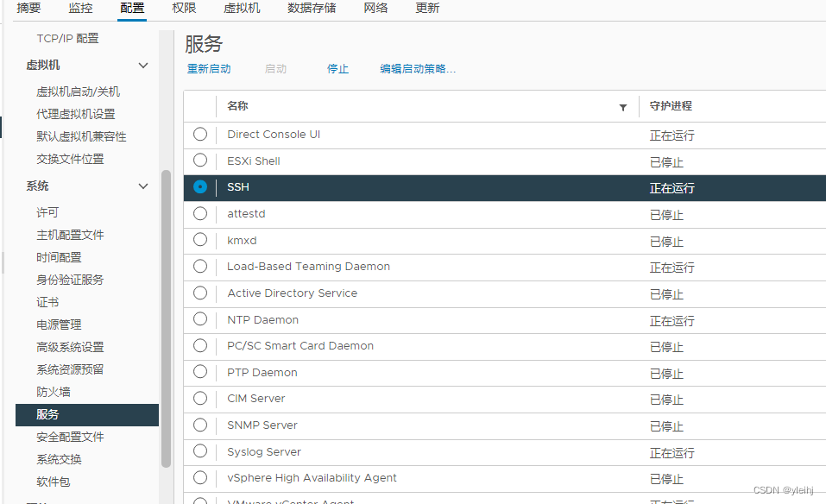Click the NTP Daemon service name

click(x=263, y=319)
